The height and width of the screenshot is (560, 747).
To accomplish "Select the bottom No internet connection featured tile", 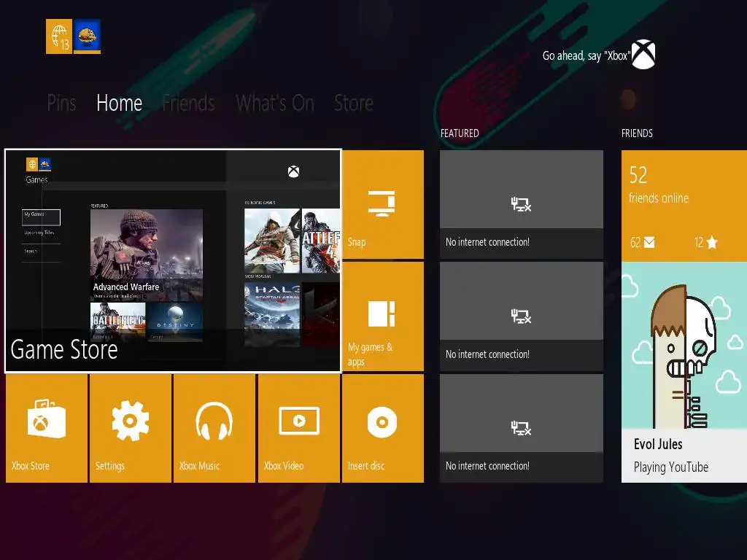I will (522, 428).
